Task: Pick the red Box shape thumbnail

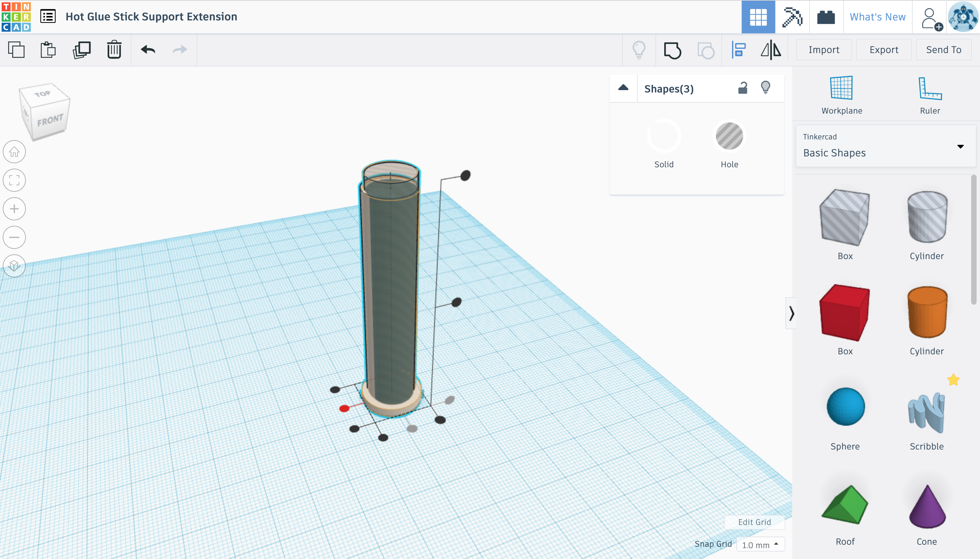Action: [844, 312]
